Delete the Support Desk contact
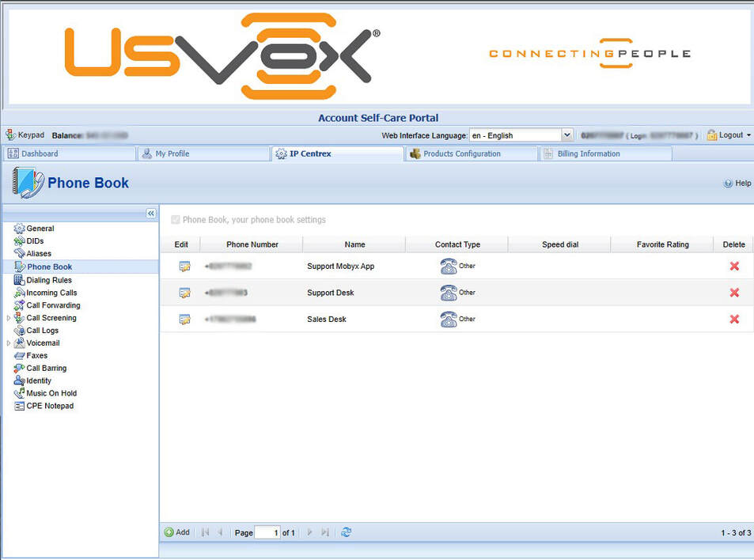This screenshot has height=560, width=754. (734, 293)
